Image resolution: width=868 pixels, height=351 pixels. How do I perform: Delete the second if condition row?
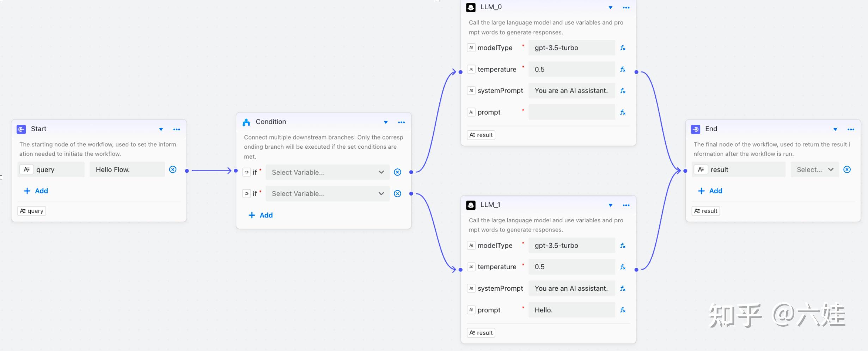397,193
